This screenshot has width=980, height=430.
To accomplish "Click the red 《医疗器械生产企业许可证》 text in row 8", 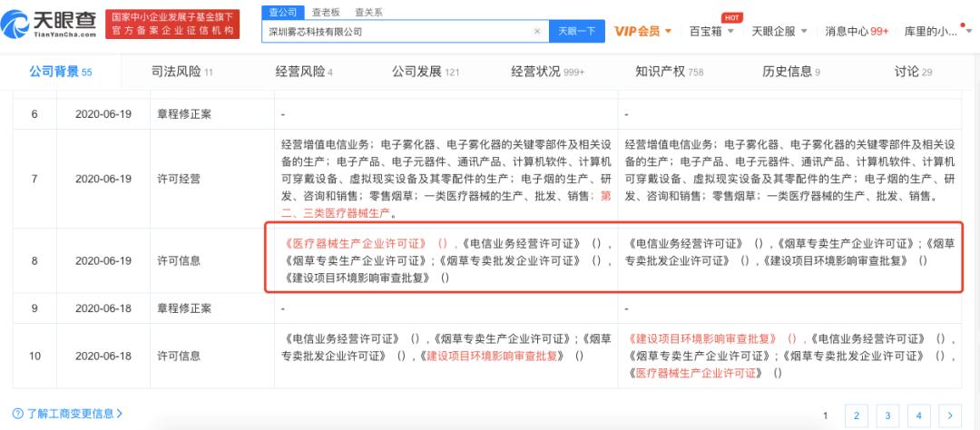I will (x=356, y=243).
